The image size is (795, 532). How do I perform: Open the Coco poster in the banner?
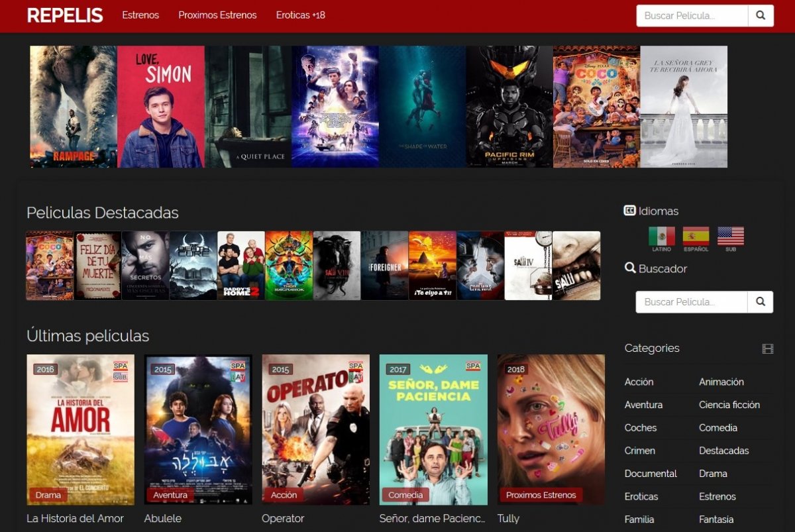596,107
